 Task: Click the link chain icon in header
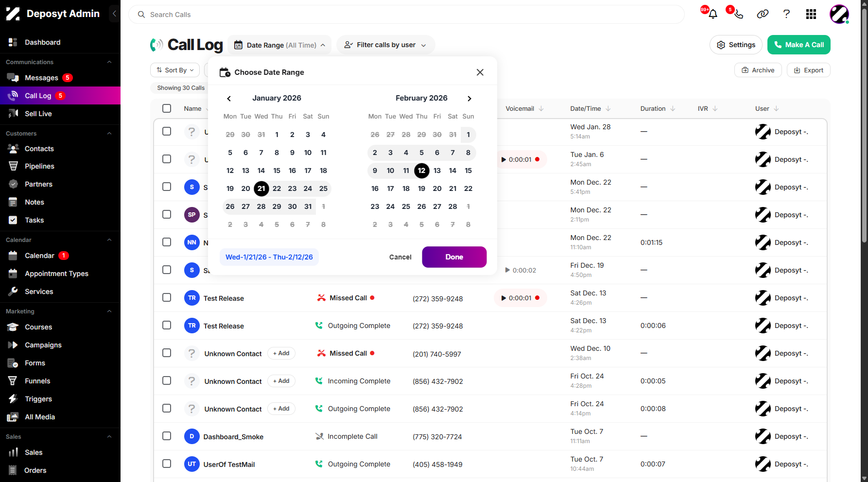click(x=763, y=14)
